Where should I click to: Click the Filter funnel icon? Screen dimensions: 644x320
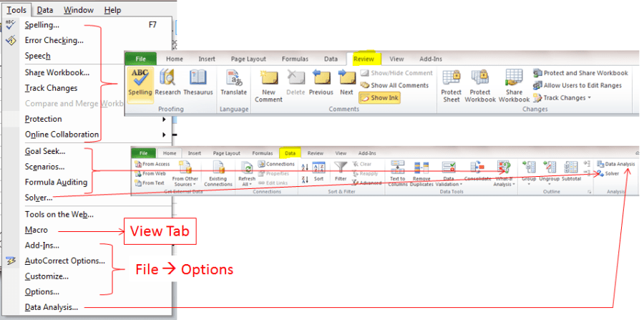pyautogui.click(x=341, y=170)
